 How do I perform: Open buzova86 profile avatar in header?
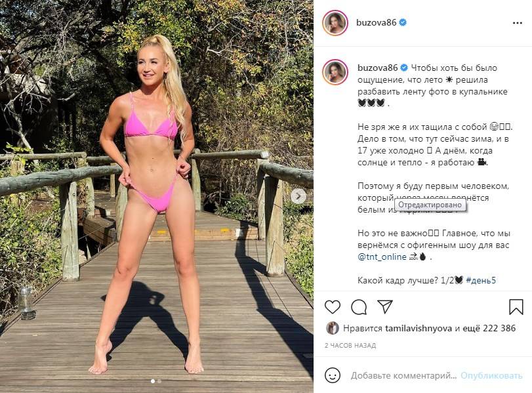click(x=335, y=23)
